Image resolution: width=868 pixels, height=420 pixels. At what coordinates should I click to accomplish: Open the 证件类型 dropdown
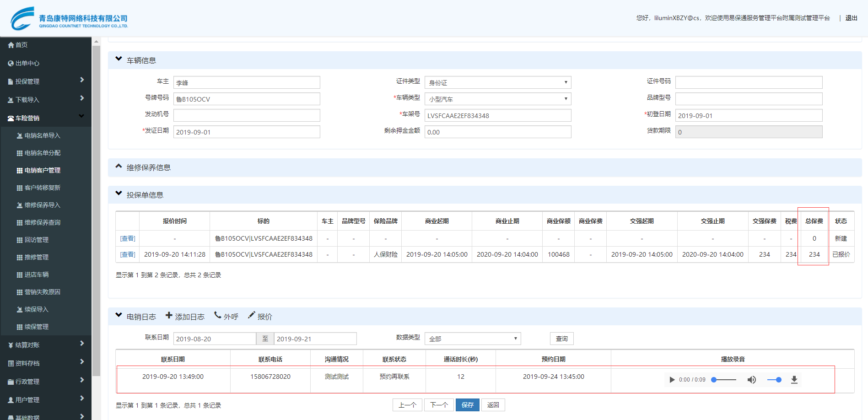(x=497, y=82)
